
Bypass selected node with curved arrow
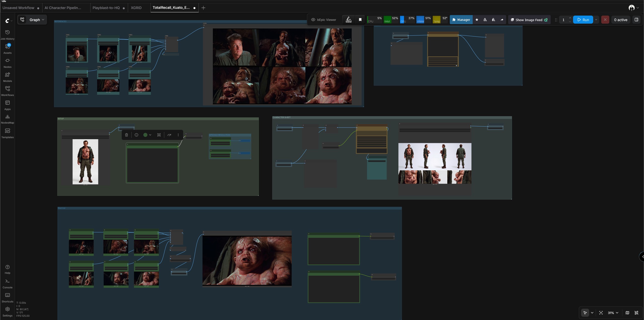click(x=169, y=135)
